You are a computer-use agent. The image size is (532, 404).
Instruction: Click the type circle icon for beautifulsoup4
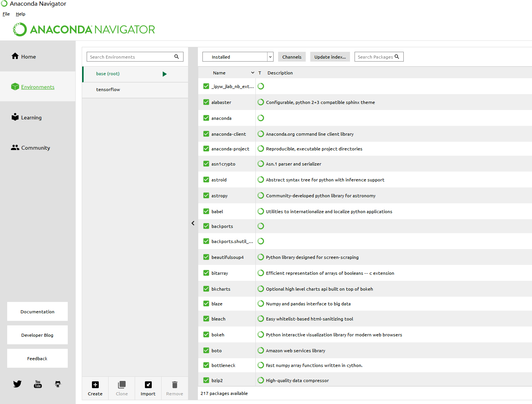[261, 257]
